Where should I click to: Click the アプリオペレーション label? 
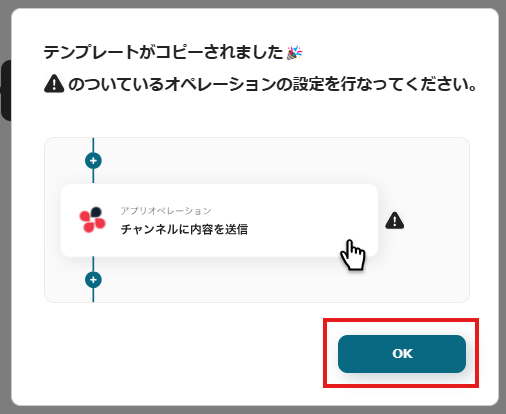coord(166,211)
